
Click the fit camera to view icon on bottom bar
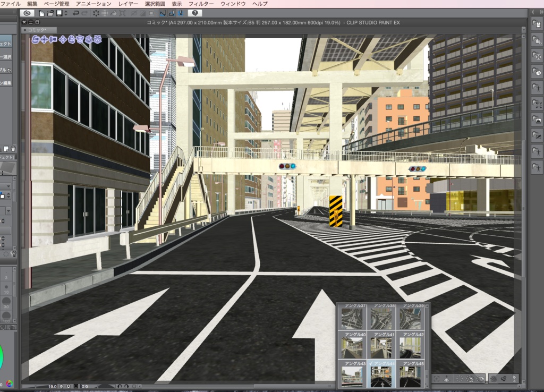tap(436, 379)
